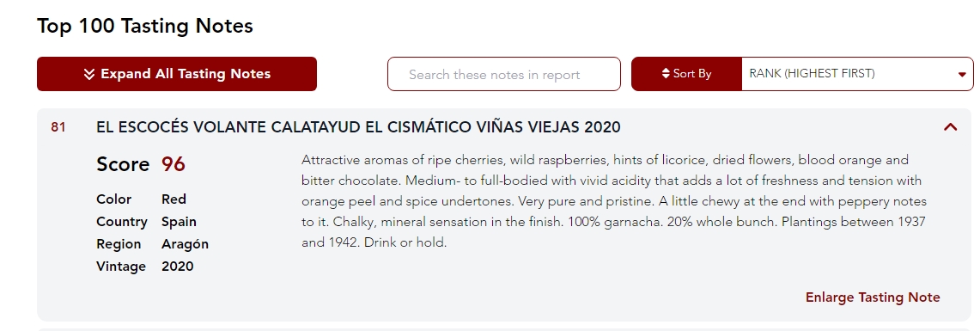Click the Score label text
980x331 pixels.
click(x=123, y=164)
